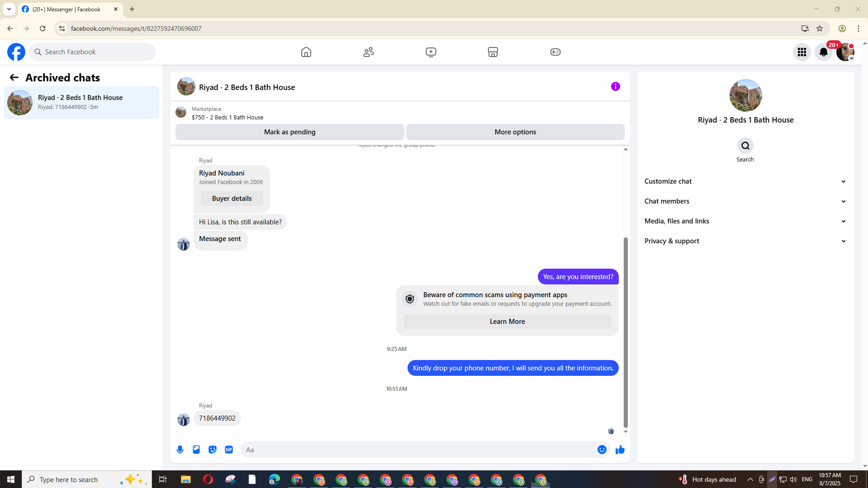This screenshot has width=868, height=488.
Task: Install app icon in address bar
Action: coord(805,28)
